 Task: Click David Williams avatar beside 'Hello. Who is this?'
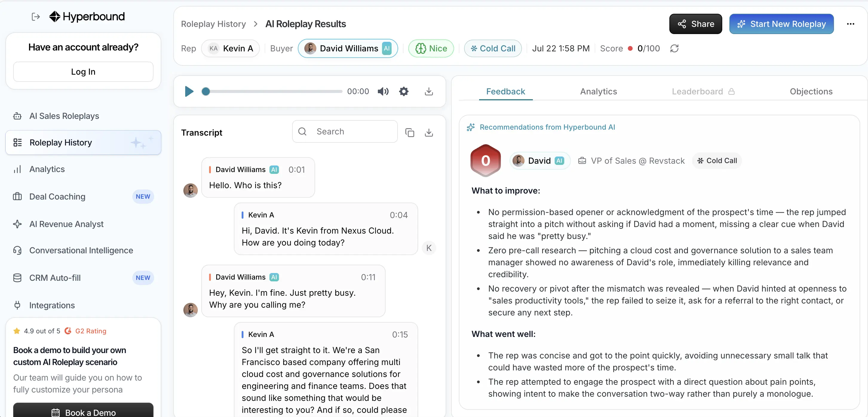click(190, 190)
